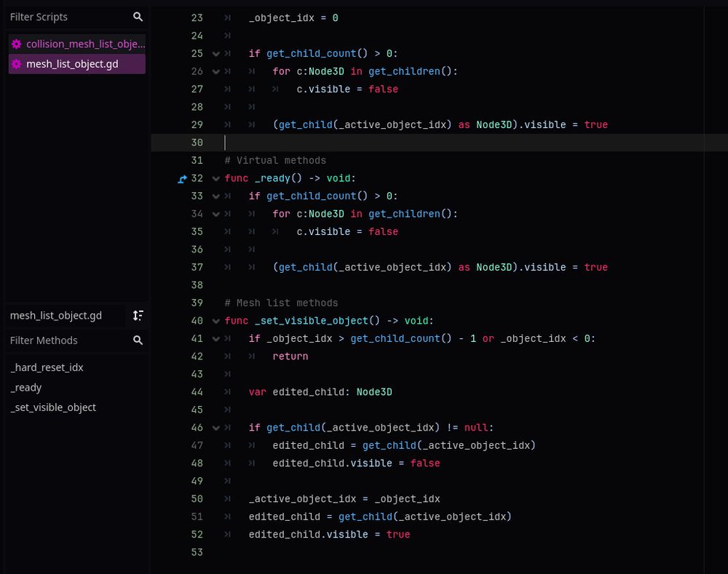Viewport: 728px width, 574px height.
Task: Click the gear icon beside collision_mesh_list_obje...
Action: point(16,44)
